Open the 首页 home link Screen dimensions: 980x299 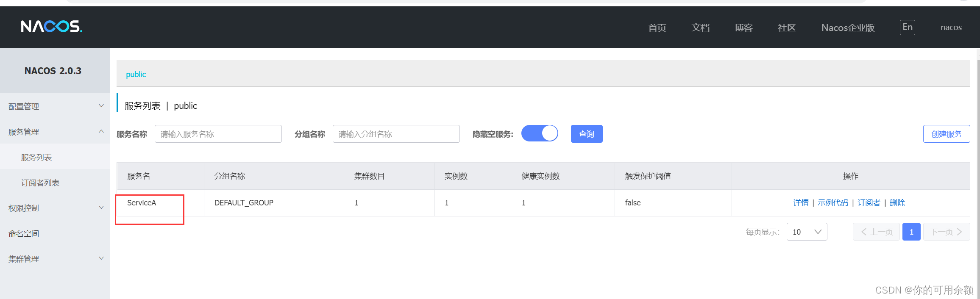tap(657, 28)
